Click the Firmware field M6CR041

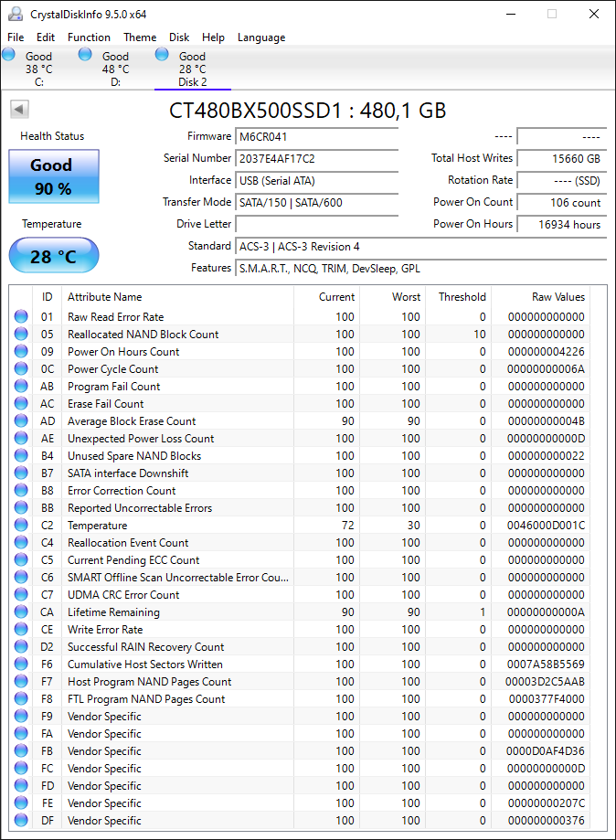(316, 136)
